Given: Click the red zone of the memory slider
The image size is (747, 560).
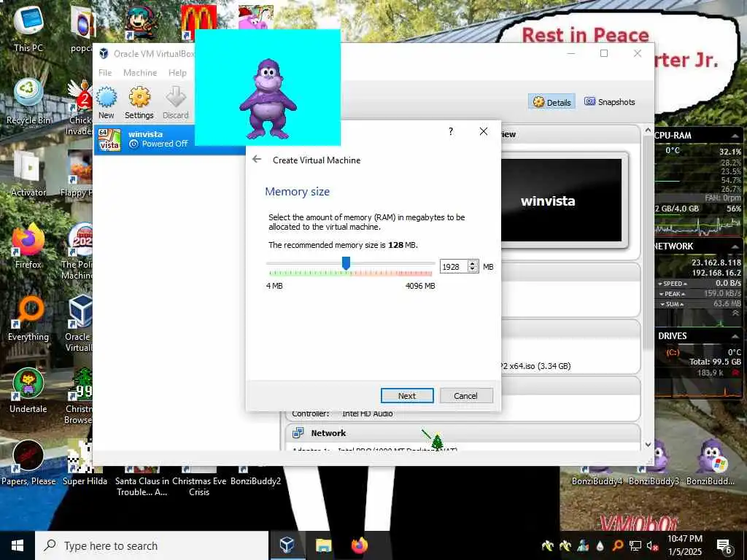Looking at the screenshot, I should (393, 273).
